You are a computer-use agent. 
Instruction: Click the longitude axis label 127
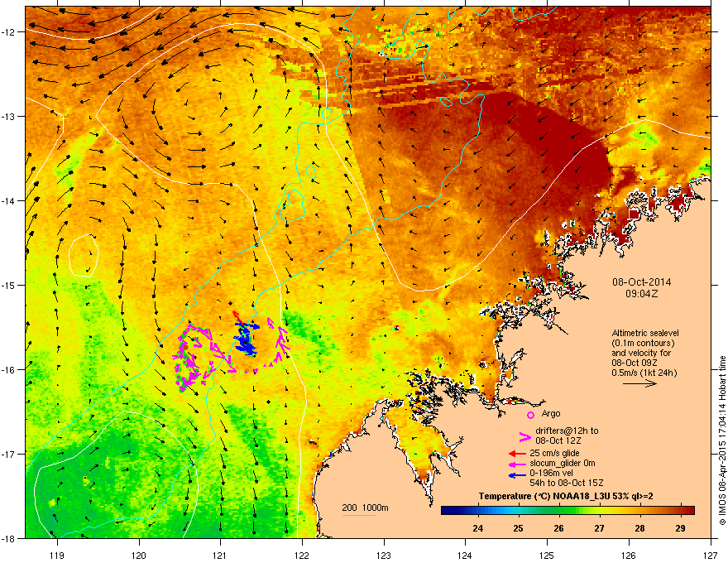711,555
